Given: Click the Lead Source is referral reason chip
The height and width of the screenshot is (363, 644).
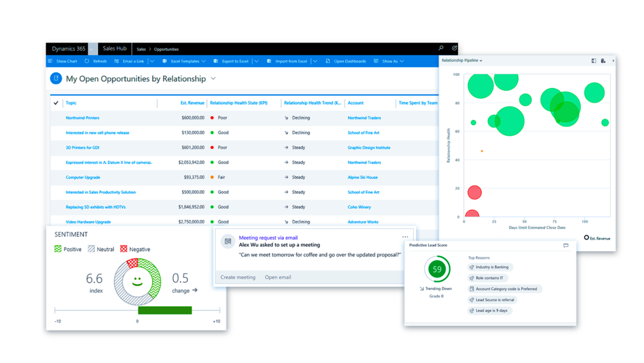Looking at the screenshot, I should 492,300.
